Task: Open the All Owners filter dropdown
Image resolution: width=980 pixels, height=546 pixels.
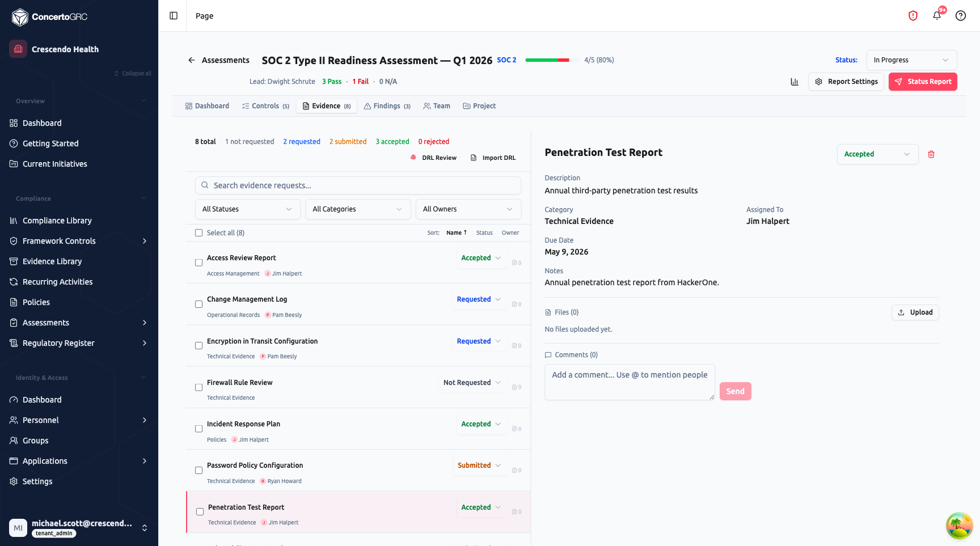Action: point(468,209)
